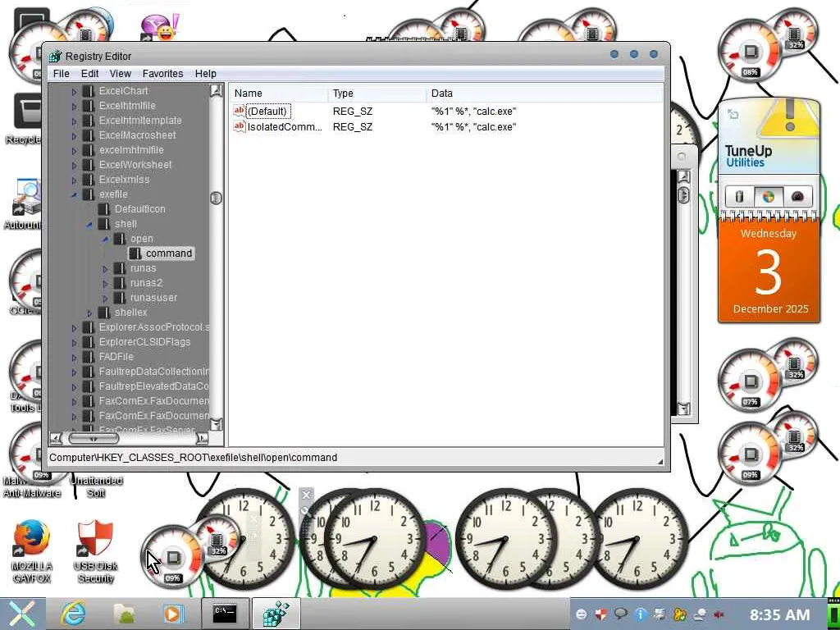Open Internet Explorer from the taskbar
The image size is (840, 630).
tap(72, 614)
